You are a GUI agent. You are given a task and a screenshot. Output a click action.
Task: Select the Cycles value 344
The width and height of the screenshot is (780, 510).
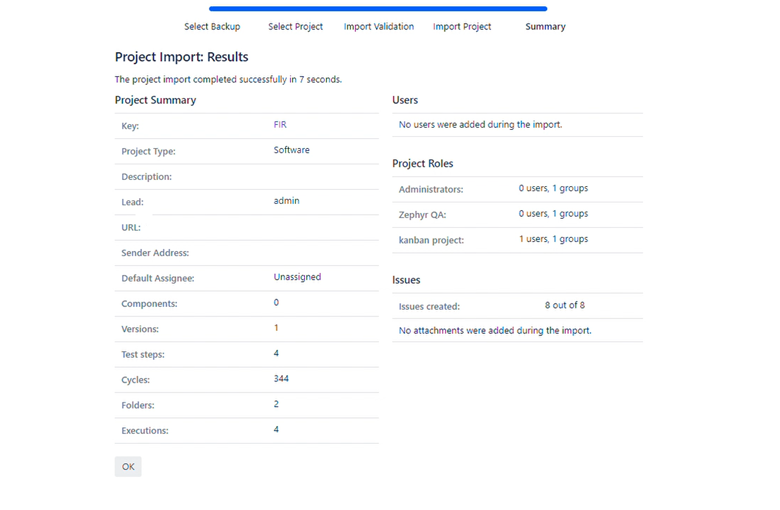tap(282, 379)
